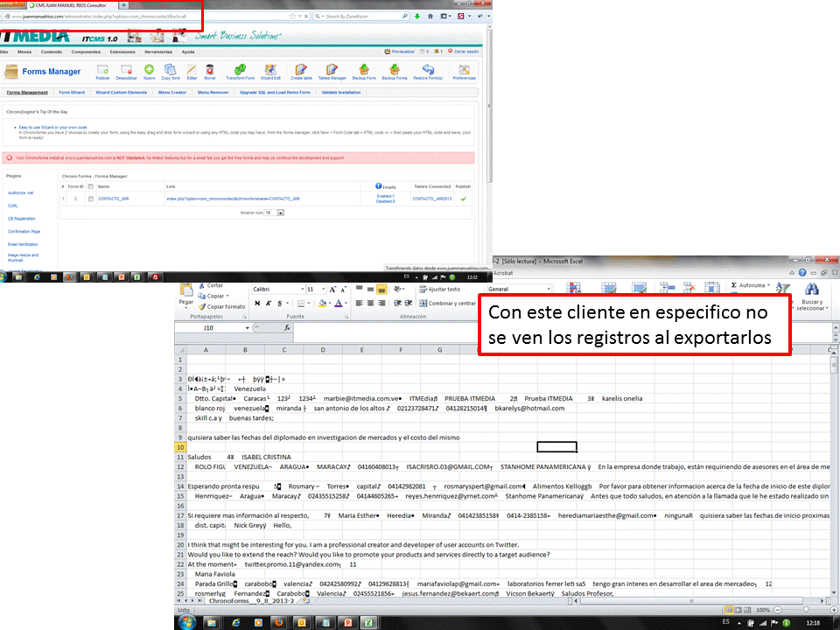Open the CONTACTO_JMR form name link
The height and width of the screenshot is (630, 840).
113,199
